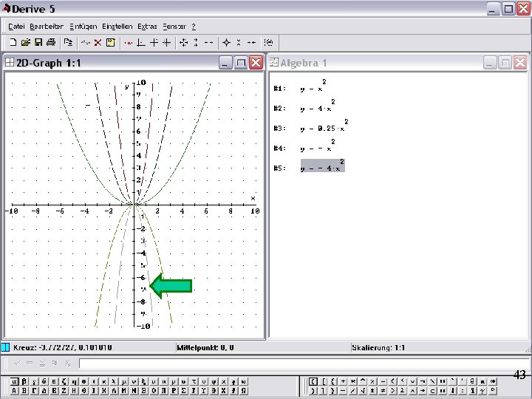
Task: Insert uppercase Omega symbol
Action: 244,391
